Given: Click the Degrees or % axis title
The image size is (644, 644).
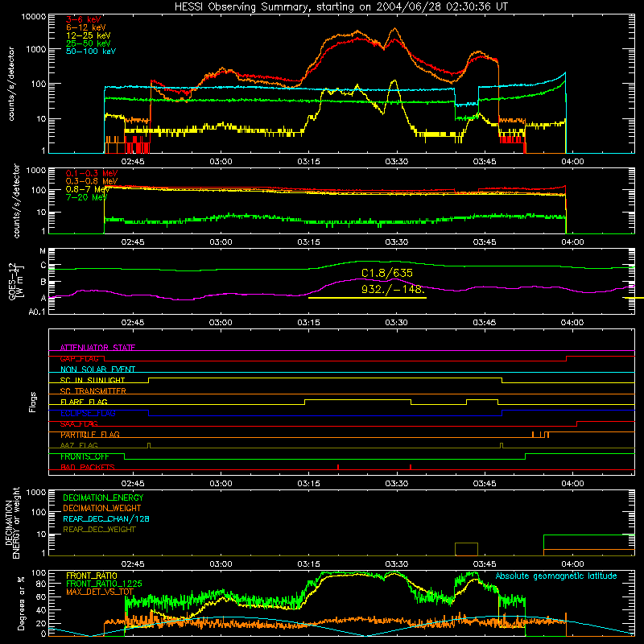Looking at the screenshot, I should (x=21, y=603).
